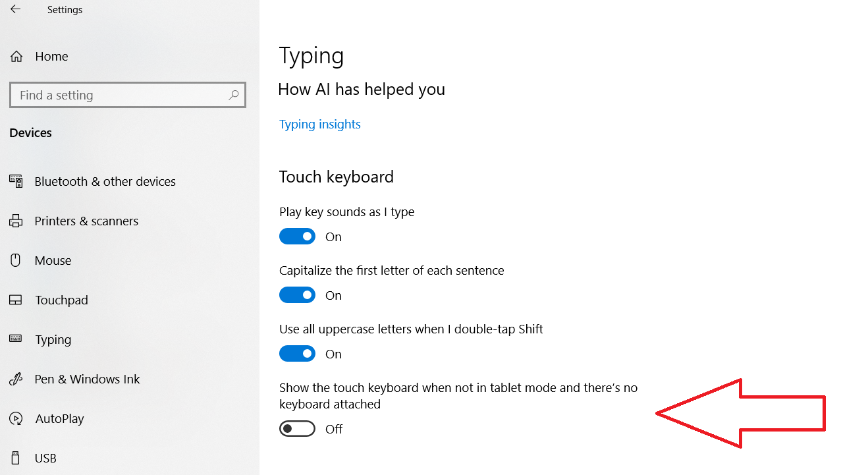
Task: Open the Typing insights link
Action: pyautogui.click(x=320, y=124)
